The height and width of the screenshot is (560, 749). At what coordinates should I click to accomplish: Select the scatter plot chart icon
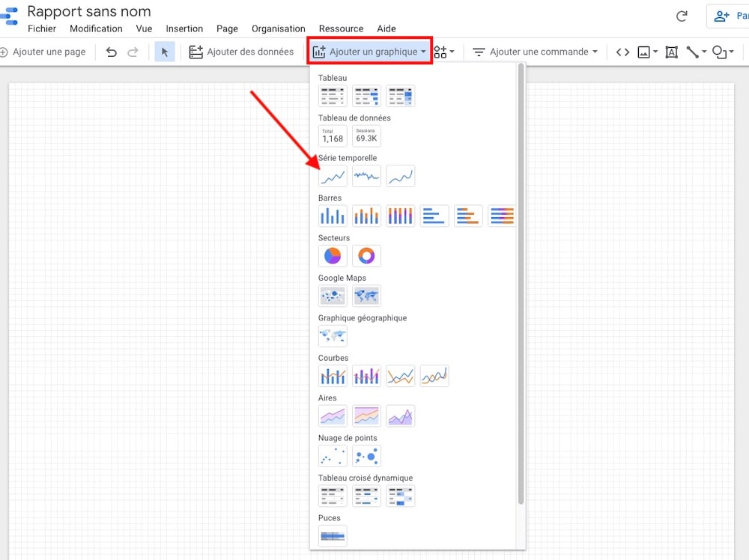tap(333, 456)
